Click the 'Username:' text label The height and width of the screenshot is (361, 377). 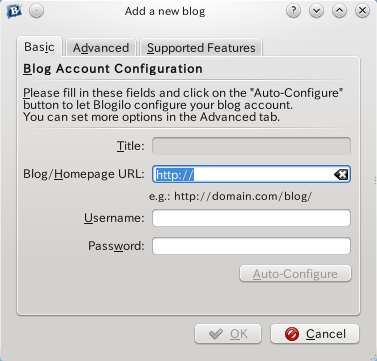tap(114, 218)
